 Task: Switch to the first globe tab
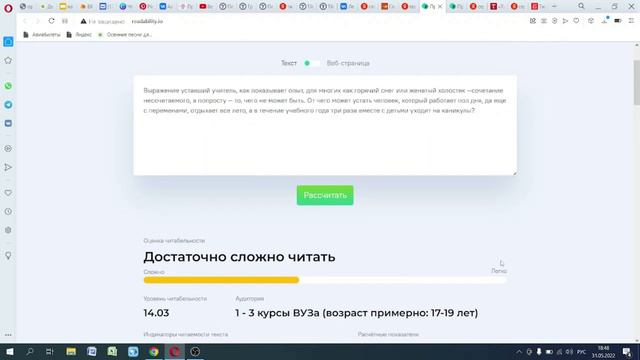[x=26, y=7]
